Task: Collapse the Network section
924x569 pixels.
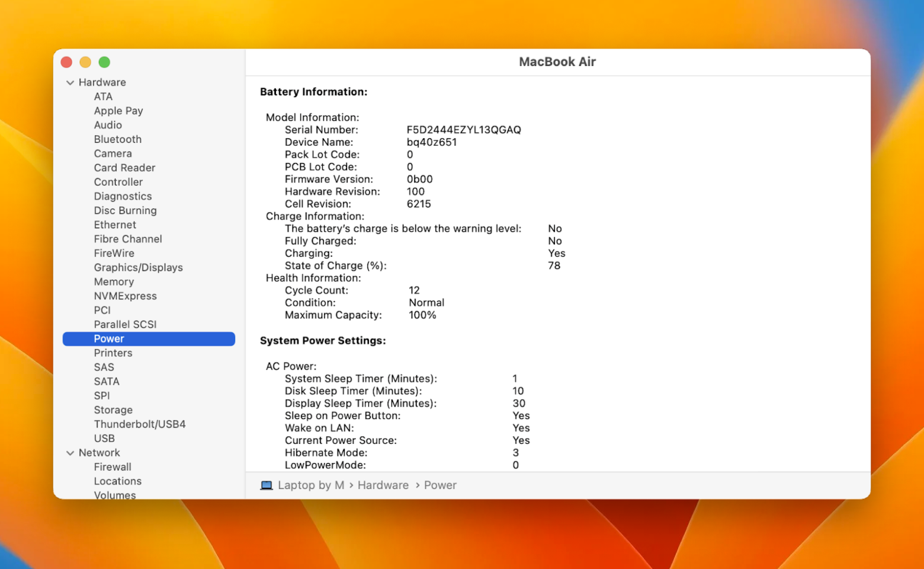Action: [70, 452]
